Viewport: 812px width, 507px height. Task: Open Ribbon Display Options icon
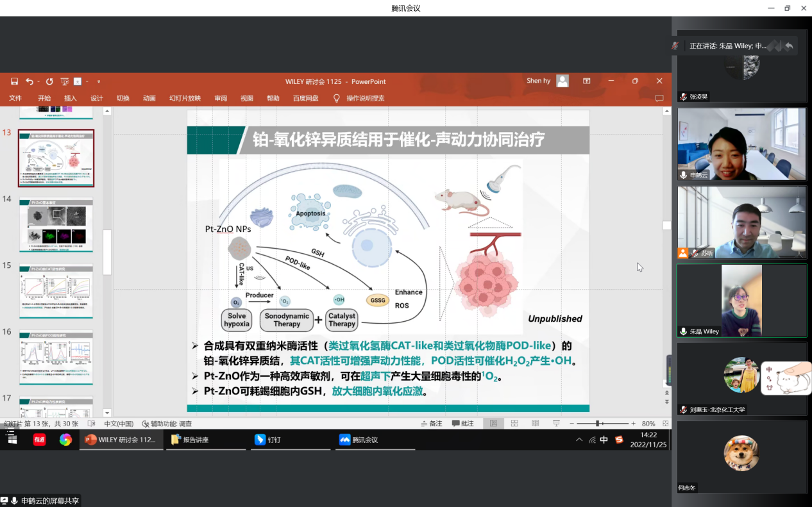(x=586, y=81)
